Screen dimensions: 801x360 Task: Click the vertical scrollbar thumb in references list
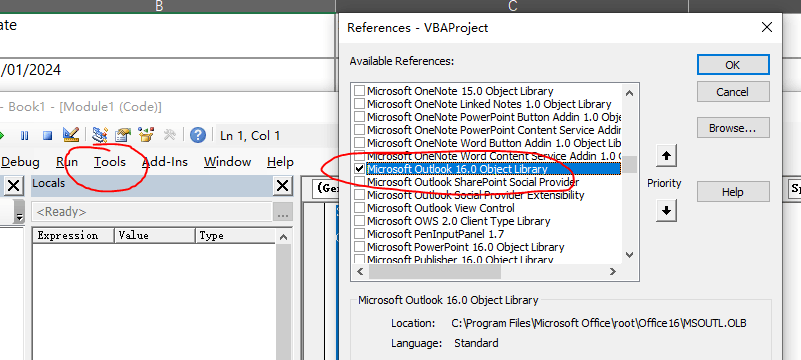(x=629, y=165)
